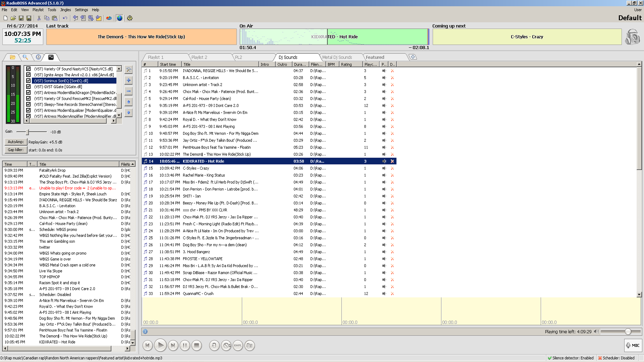Toggle the repeat loop round button

(214, 346)
